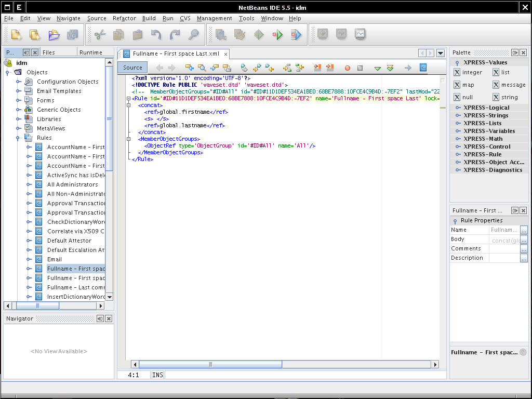The width and height of the screenshot is (532, 399).
Task: Select the Default Attestor rule
Action: 69,241
